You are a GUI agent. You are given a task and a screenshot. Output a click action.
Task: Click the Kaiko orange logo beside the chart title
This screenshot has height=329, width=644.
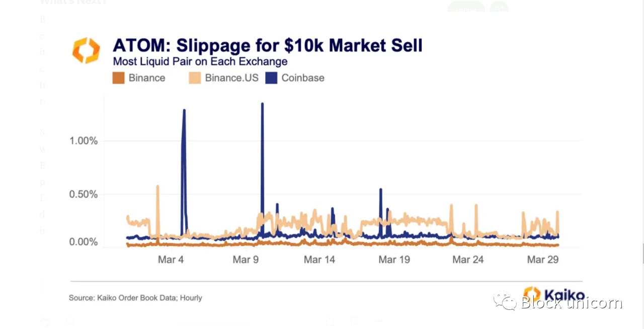point(86,50)
